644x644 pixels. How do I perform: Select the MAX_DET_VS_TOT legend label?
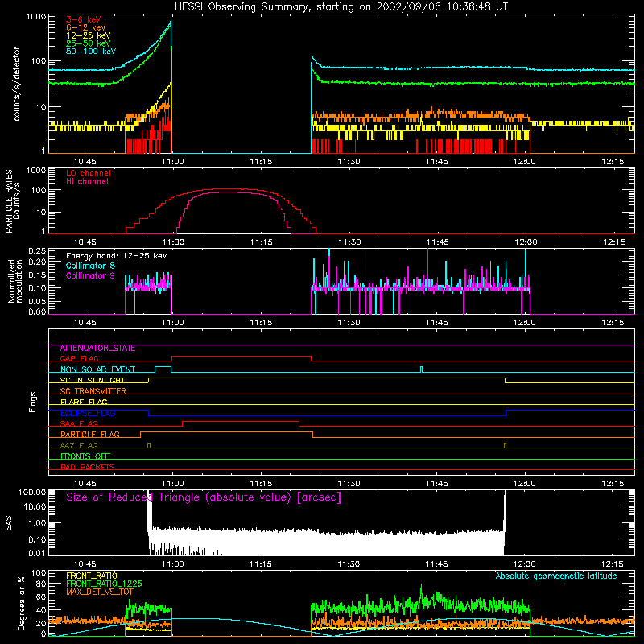click(x=100, y=592)
